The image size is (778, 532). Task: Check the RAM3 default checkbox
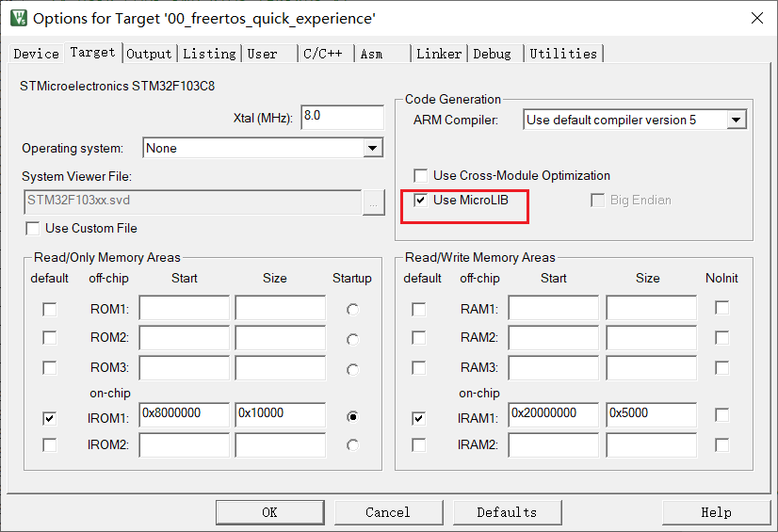click(419, 368)
